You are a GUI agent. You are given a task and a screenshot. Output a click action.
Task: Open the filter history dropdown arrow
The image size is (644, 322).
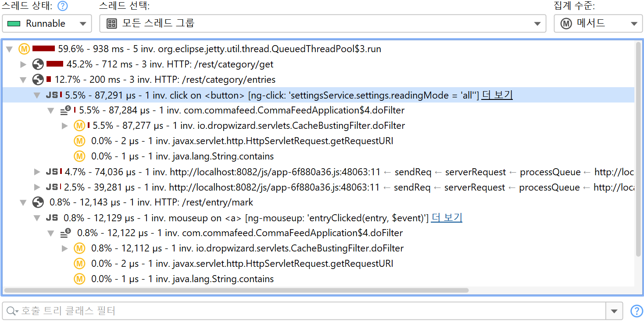[614, 311]
